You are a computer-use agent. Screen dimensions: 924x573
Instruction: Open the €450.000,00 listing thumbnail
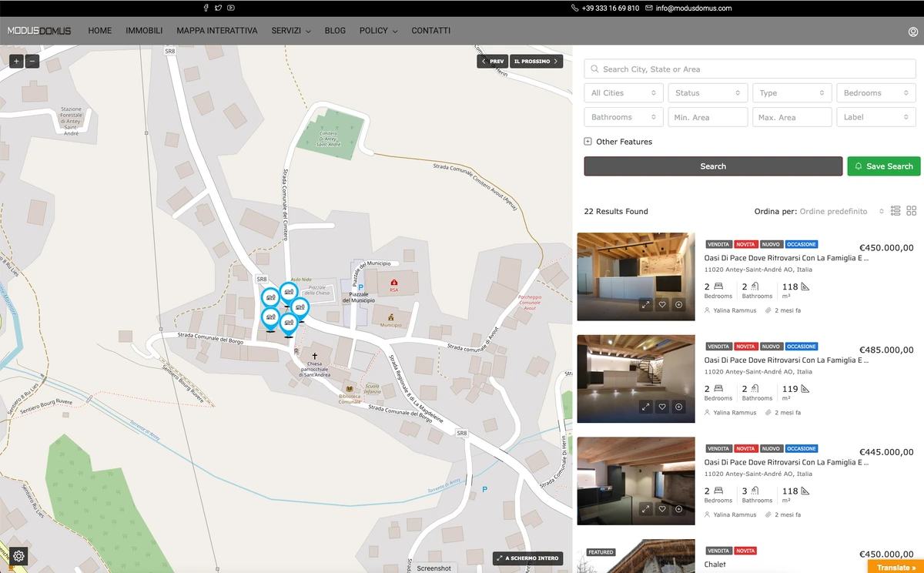click(636, 276)
